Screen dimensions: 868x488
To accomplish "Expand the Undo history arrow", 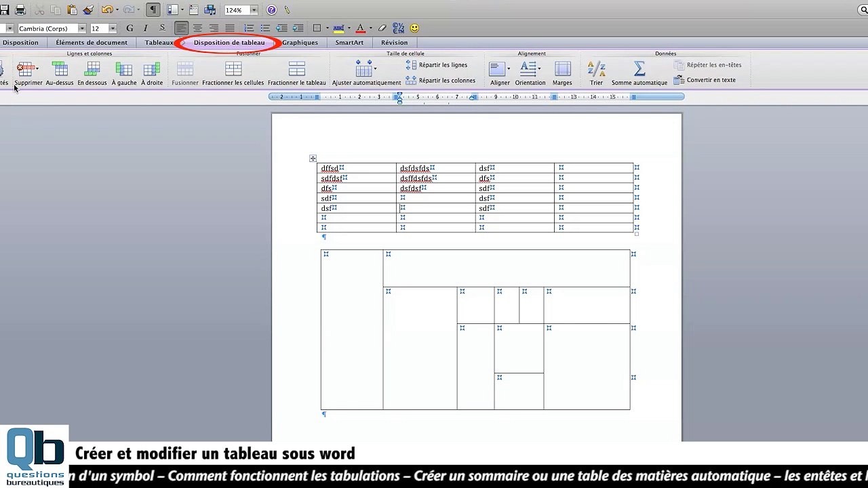I will coord(117,10).
